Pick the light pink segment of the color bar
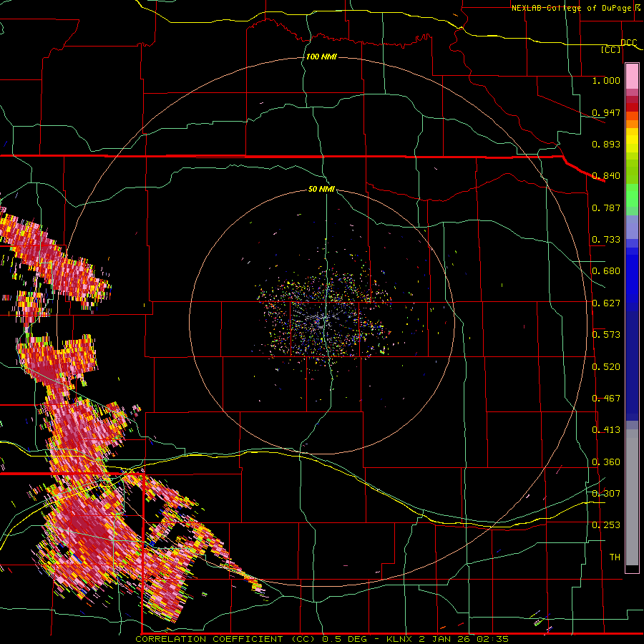Image resolution: width=644 pixels, height=644 pixels. coord(632,77)
